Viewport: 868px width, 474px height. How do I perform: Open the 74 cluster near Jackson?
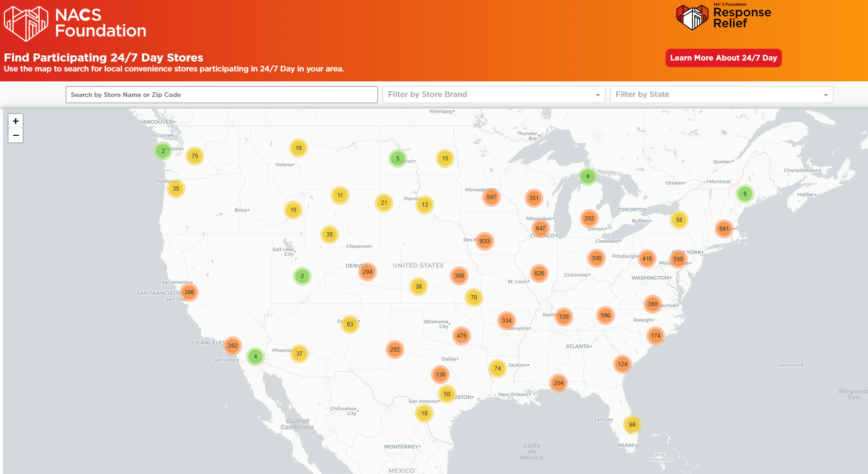[498, 369]
